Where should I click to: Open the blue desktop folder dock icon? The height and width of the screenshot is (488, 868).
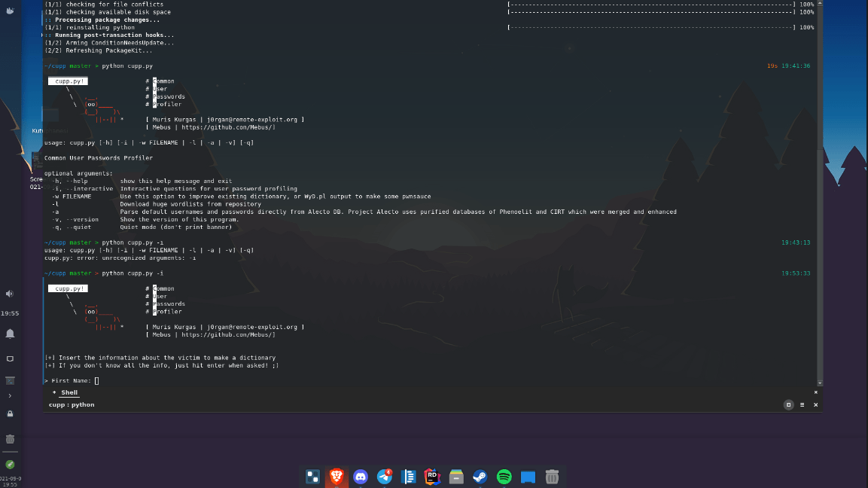pyautogui.click(x=528, y=477)
